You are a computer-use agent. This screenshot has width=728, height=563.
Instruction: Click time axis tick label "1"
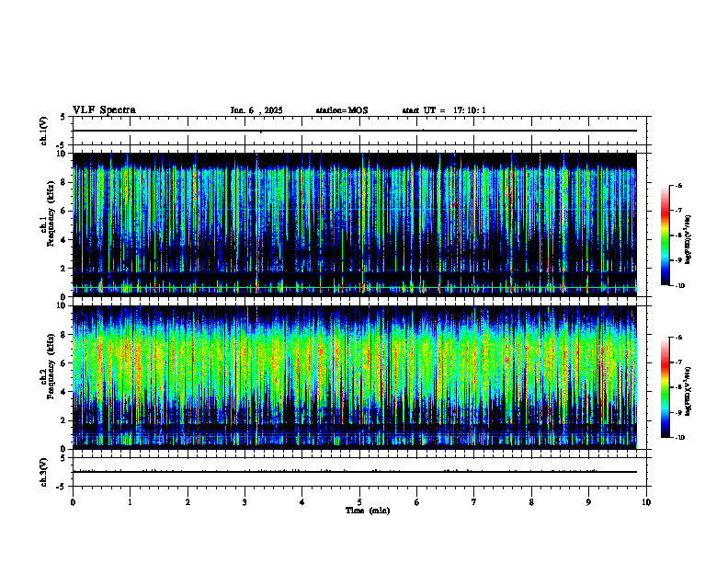pyautogui.click(x=130, y=502)
